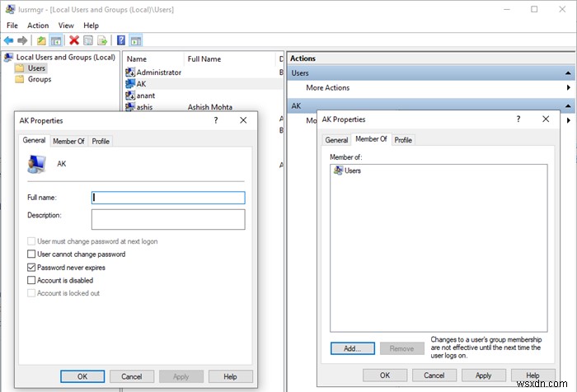Select Users entry text in Member of list

pos(353,170)
